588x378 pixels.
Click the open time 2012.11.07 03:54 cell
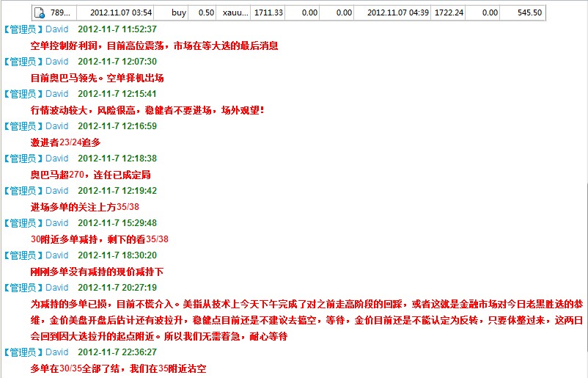[x=121, y=12]
